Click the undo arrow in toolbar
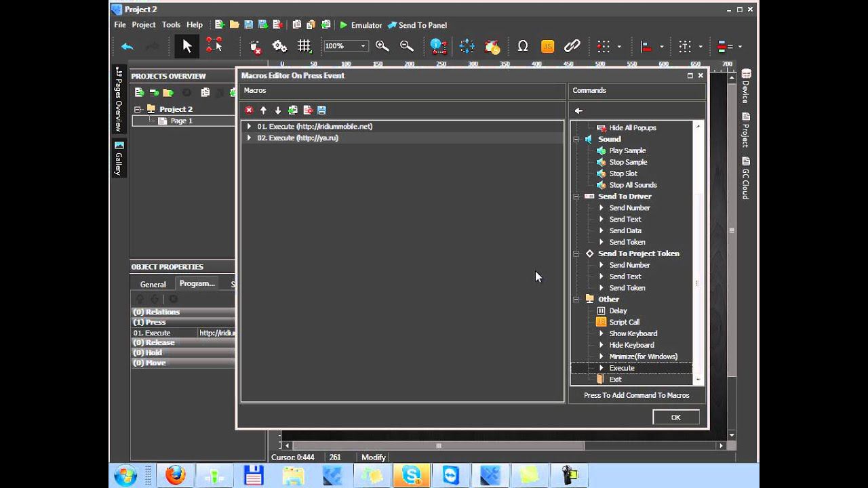 [x=127, y=46]
